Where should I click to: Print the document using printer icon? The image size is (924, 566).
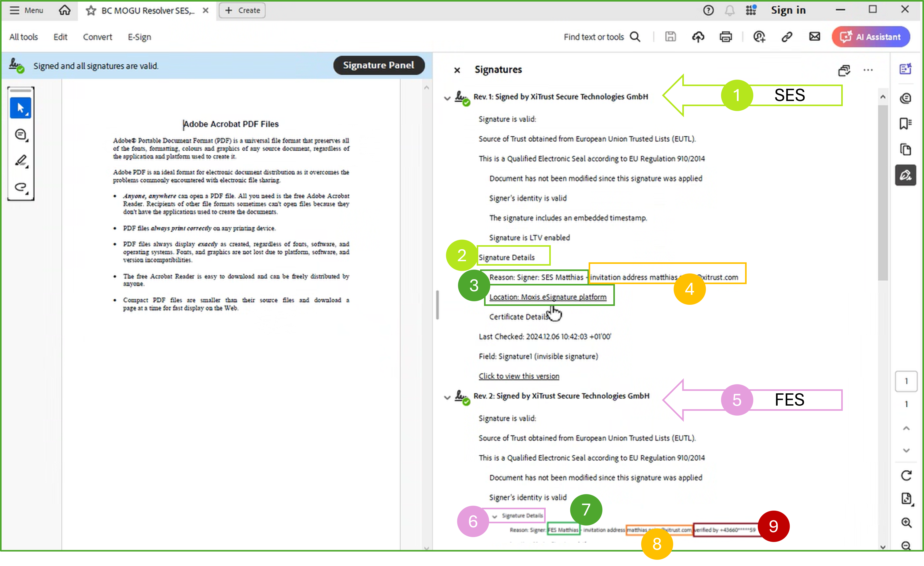[726, 37]
